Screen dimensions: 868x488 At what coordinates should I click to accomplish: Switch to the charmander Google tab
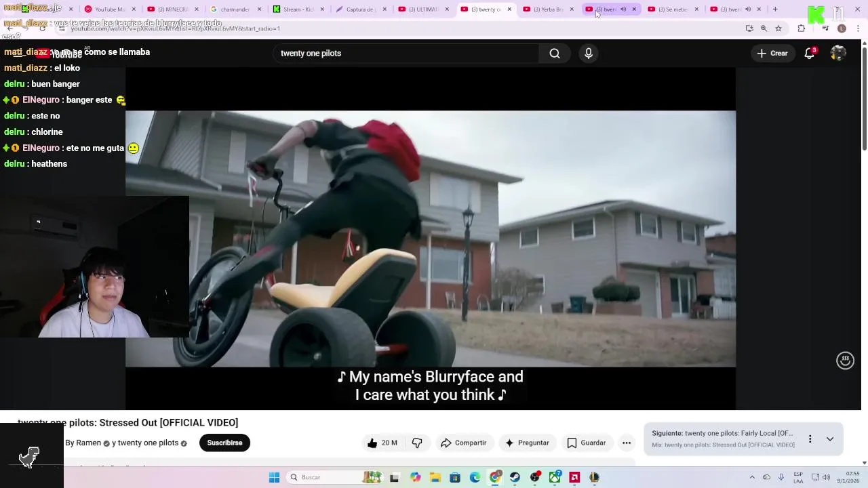pyautogui.click(x=234, y=9)
